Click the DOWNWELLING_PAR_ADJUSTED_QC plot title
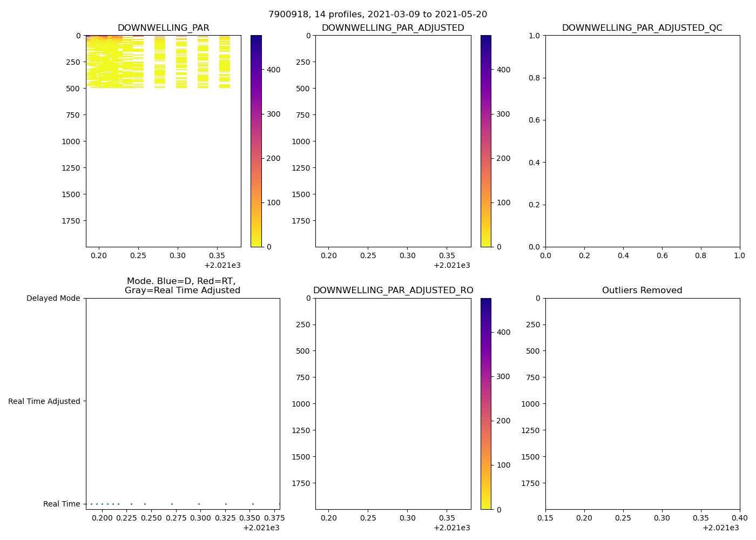The image size is (756, 540). (x=642, y=28)
